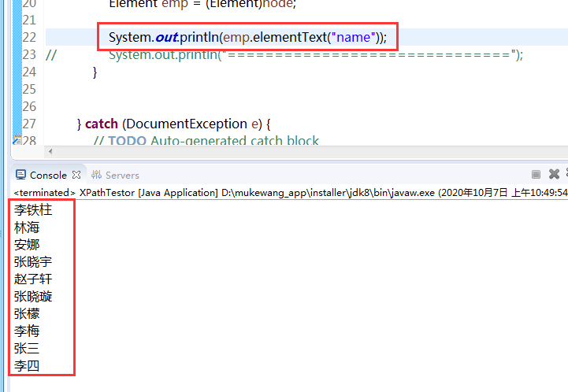Click console output line 林海

[x=27, y=227]
